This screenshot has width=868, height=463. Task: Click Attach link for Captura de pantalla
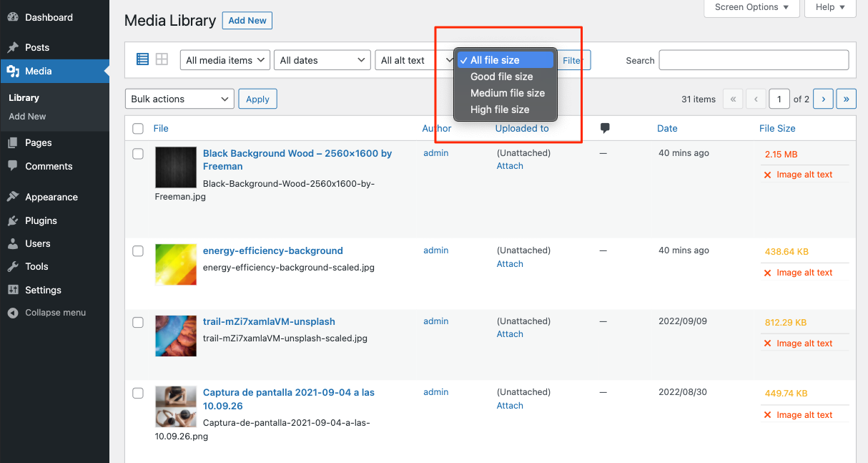[x=510, y=405]
